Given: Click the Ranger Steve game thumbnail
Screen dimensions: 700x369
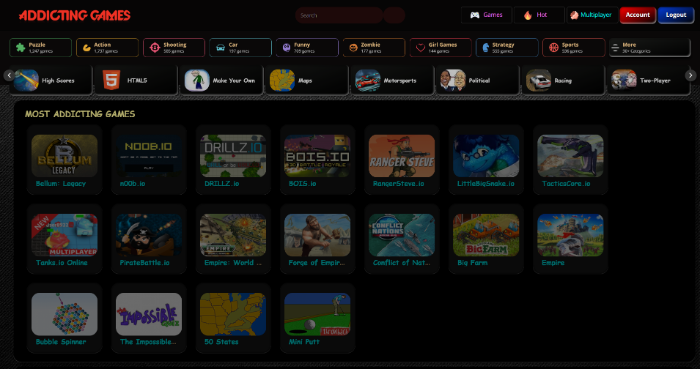Looking at the screenshot, I should coord(402,156).
